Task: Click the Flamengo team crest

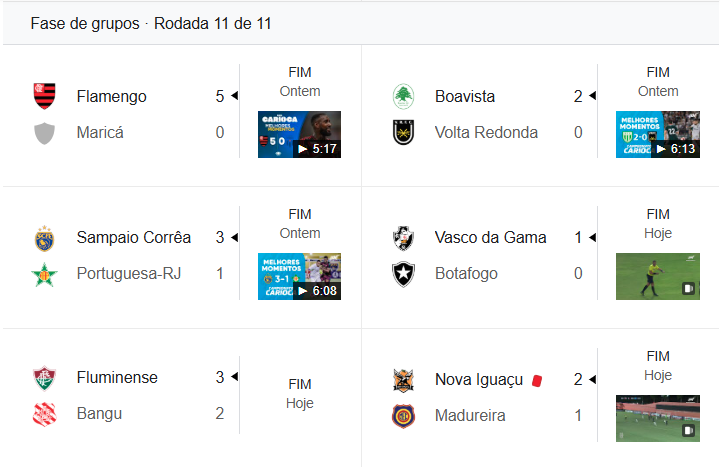Action: [x=45, y=96]
